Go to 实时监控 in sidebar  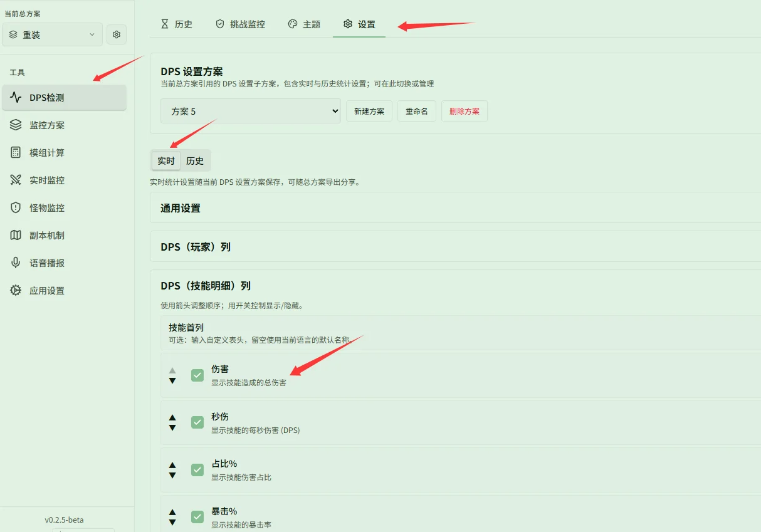pos(65,180)
